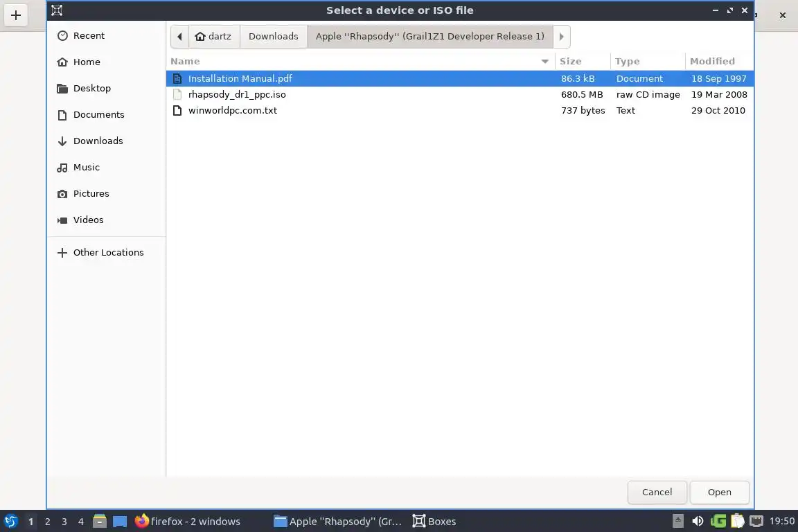Switch to workspace 1

(30, 522)
